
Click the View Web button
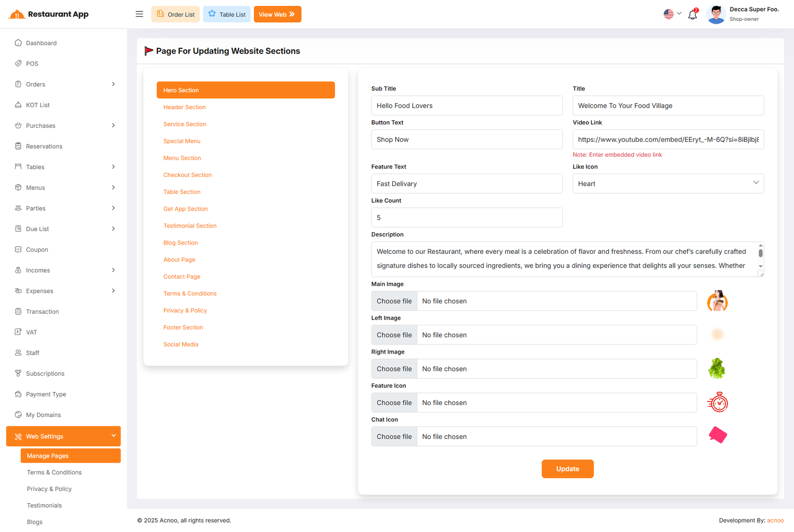(x=277, y=14)
